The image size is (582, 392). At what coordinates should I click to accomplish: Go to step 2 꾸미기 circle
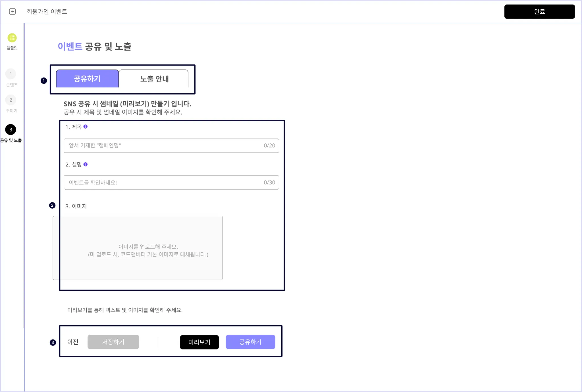click(11, 100)
